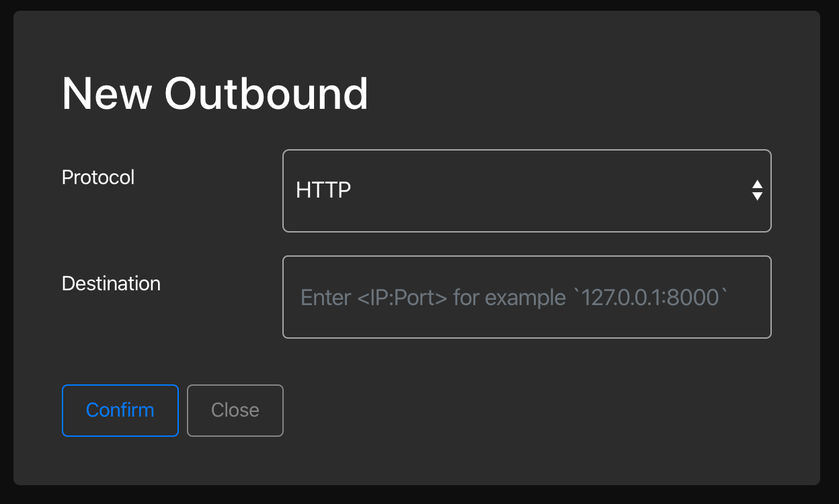The image size is (839, 504).
Task: Confirm the new outbound settings
Action: [120, 411]
